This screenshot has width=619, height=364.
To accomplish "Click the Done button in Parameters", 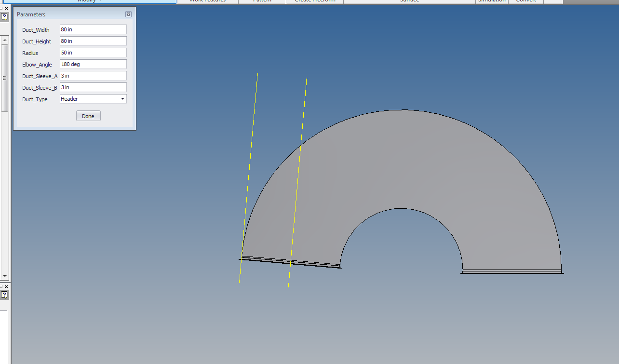I will pos(88,116).
